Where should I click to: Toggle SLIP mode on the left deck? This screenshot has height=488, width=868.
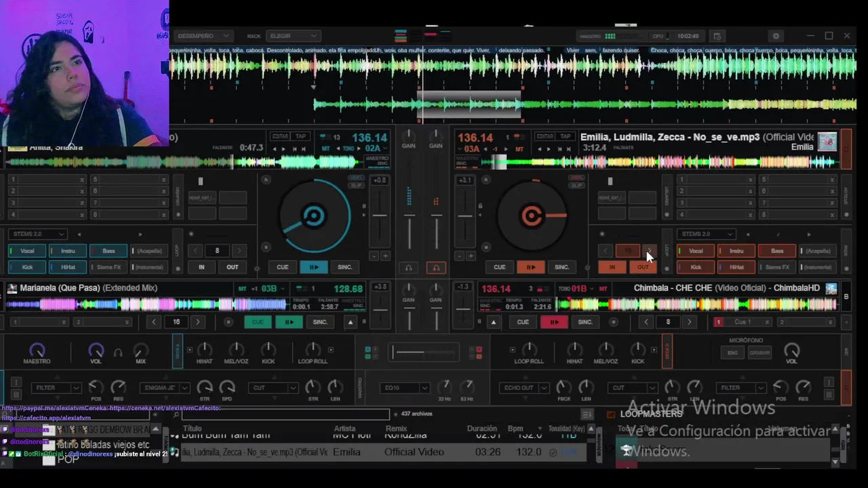click(x=356, y=186)
